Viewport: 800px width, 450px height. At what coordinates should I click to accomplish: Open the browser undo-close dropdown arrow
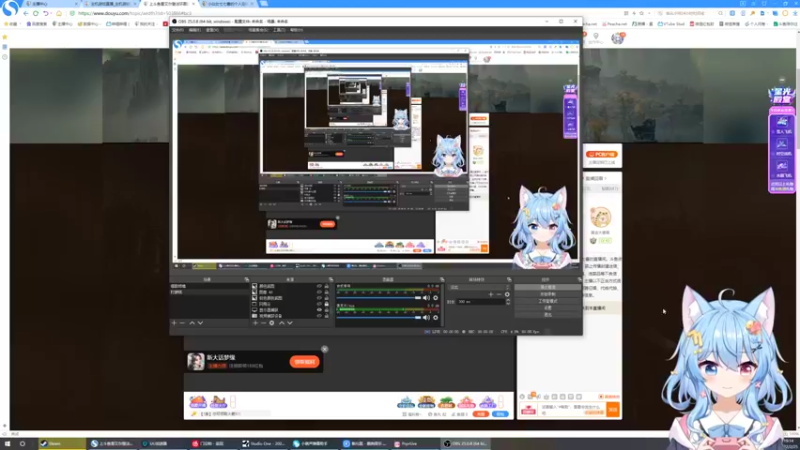click(52, 13)
